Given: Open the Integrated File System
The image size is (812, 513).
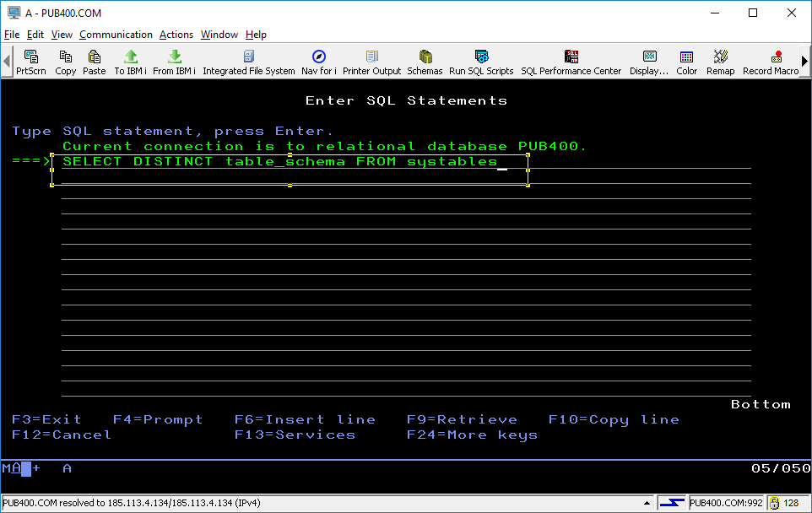Looking at the screenshot, I should pyautogui.click(x=247, y=60).
